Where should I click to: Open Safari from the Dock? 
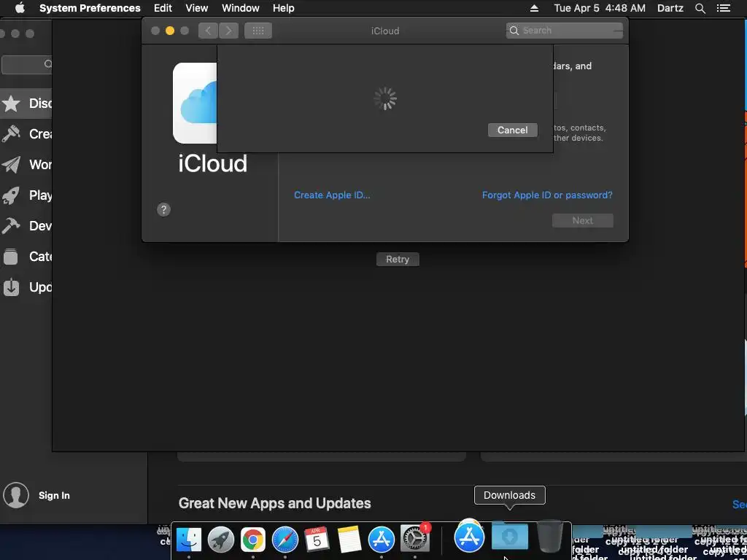click(285, 539)
